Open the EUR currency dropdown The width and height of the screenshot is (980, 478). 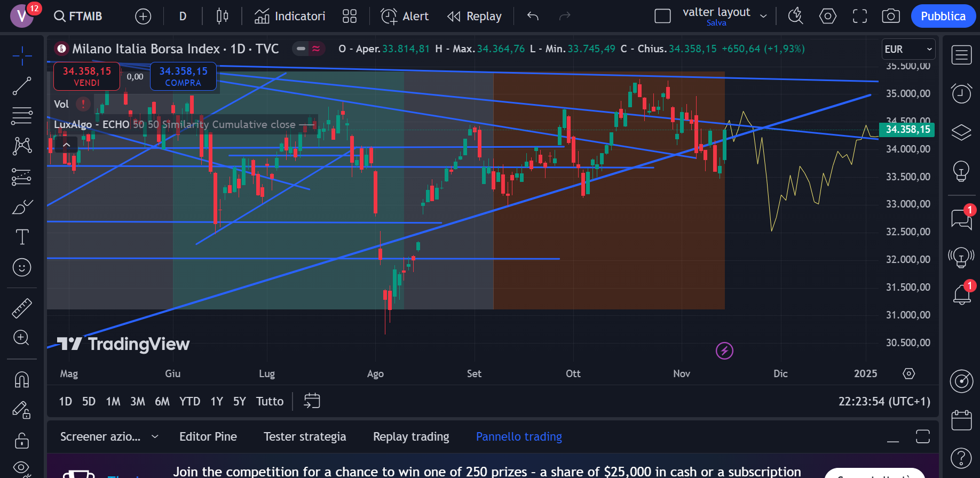[908, 49]
